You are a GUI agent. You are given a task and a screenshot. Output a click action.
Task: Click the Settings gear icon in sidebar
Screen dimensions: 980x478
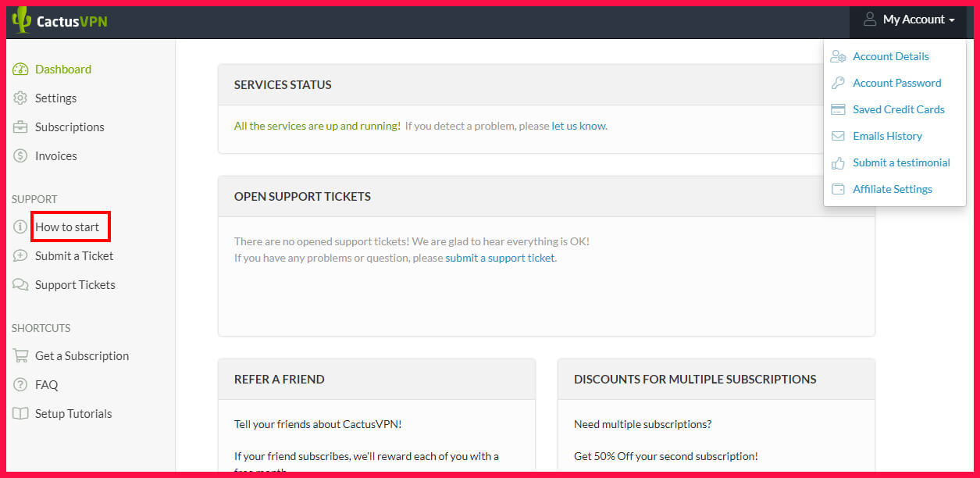click(x=20, y=98)
